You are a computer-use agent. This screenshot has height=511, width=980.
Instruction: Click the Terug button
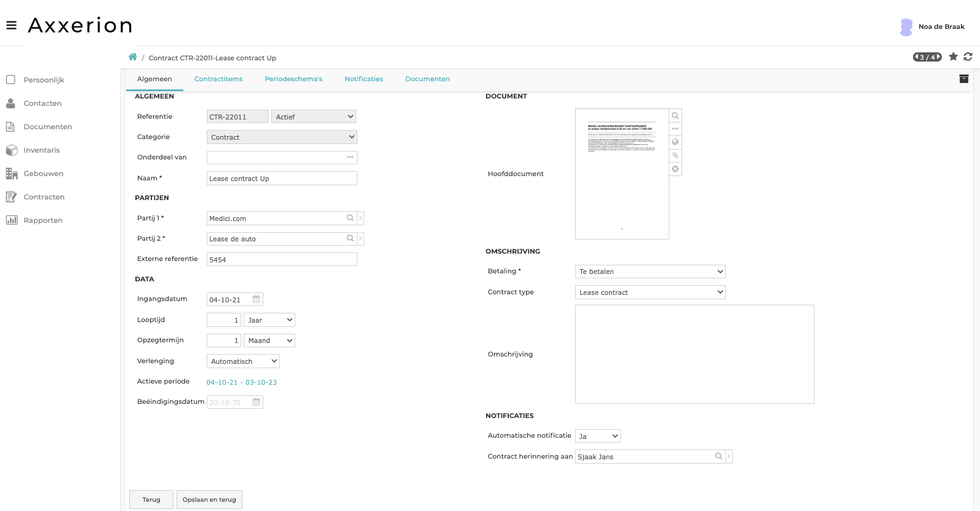click(x=151, y=499)
